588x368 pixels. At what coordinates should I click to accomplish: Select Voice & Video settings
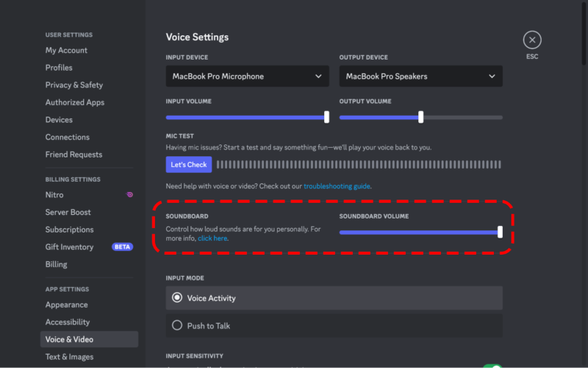pyautogui.click(x=89, y=339)
